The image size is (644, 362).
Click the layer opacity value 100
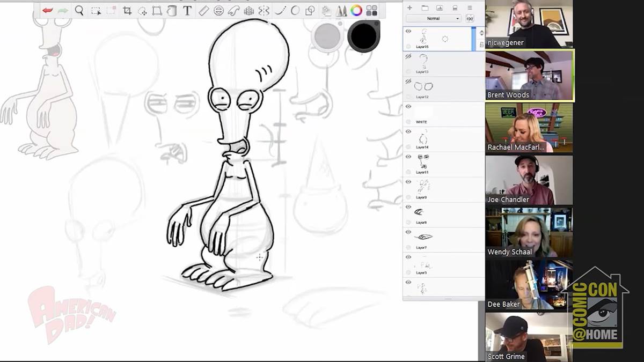(x=470, y=18)
